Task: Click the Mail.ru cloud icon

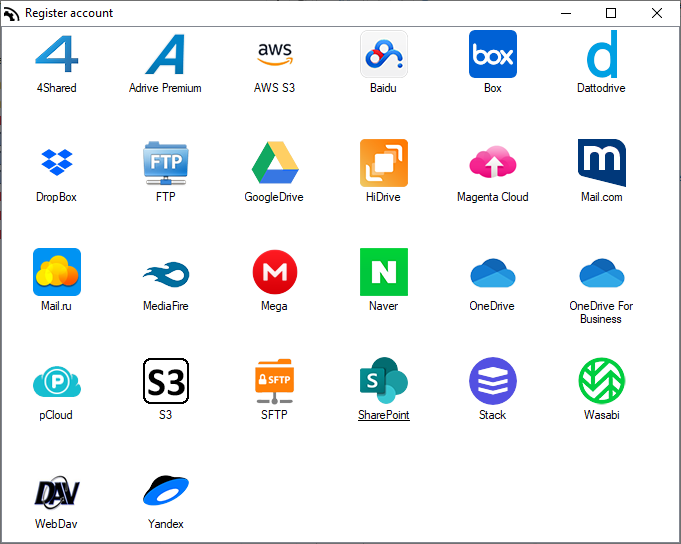Action: click(57, 272)
